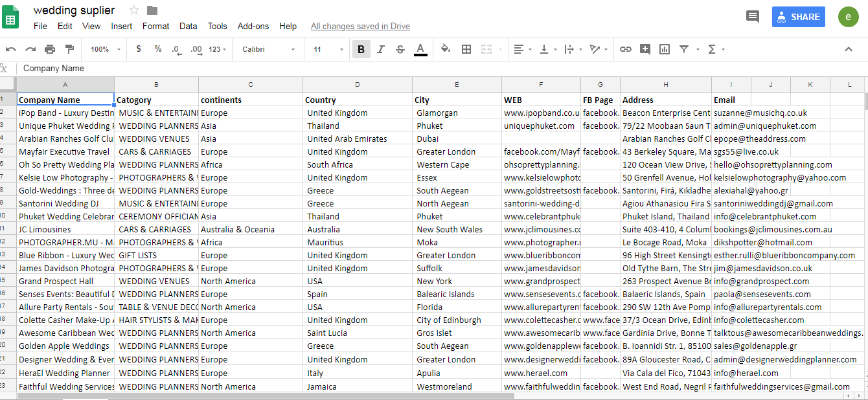The width and height of the screenshot is (868, 400).
Task: Print the spreadsheet
Action: [x=50, y=49]
